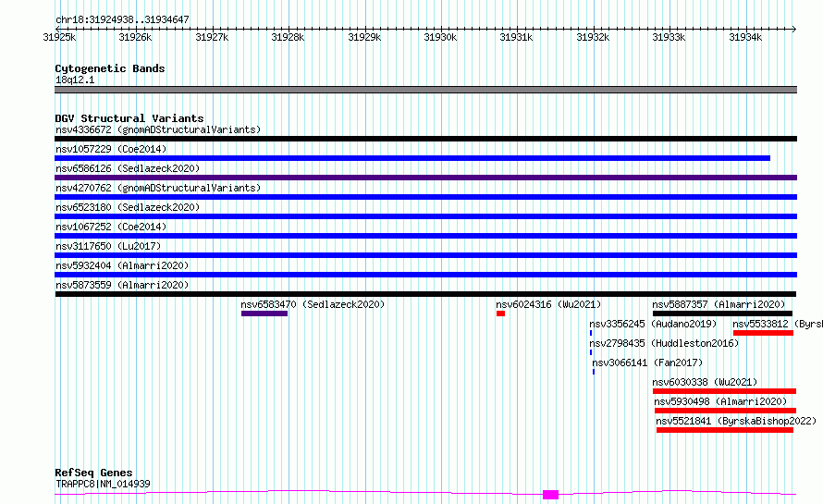Open the nsv5521841 (ByrskaBishop2022) label
The image size is (823, 504).
click(x=736, y=421)
